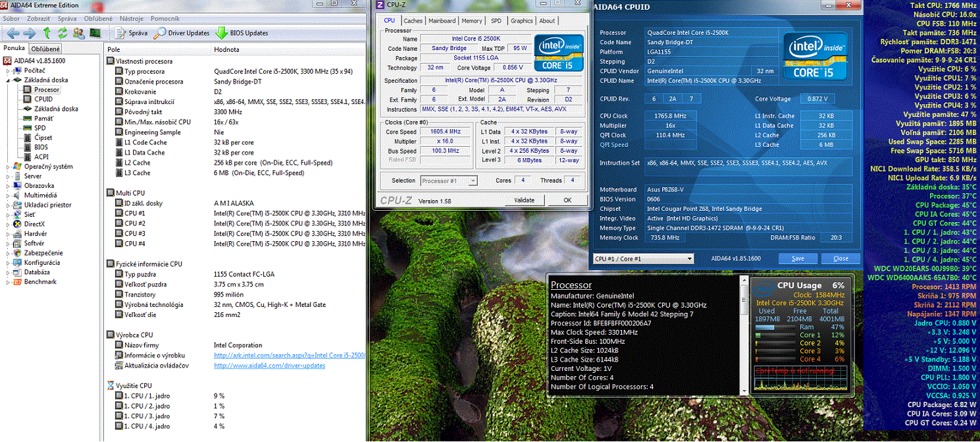
Task: Open the Súbor menu
Action: 11,18
